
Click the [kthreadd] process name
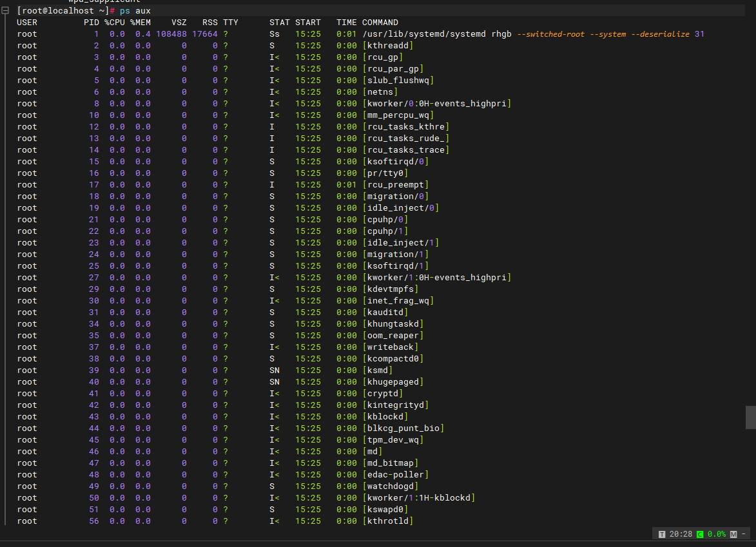pos(387,46)
